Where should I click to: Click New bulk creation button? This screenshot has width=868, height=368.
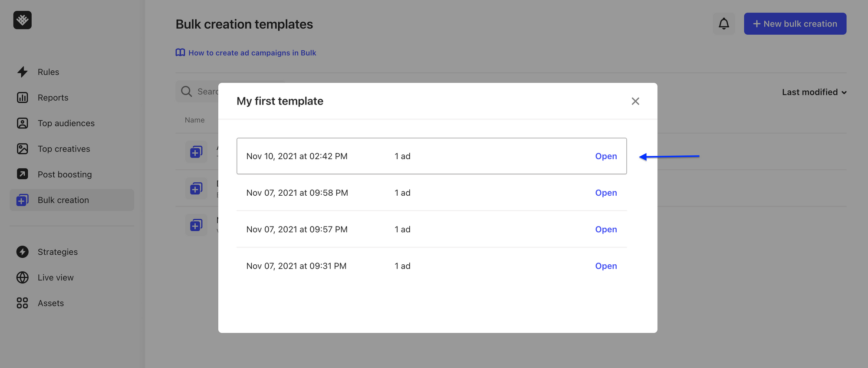click(795, 23)
